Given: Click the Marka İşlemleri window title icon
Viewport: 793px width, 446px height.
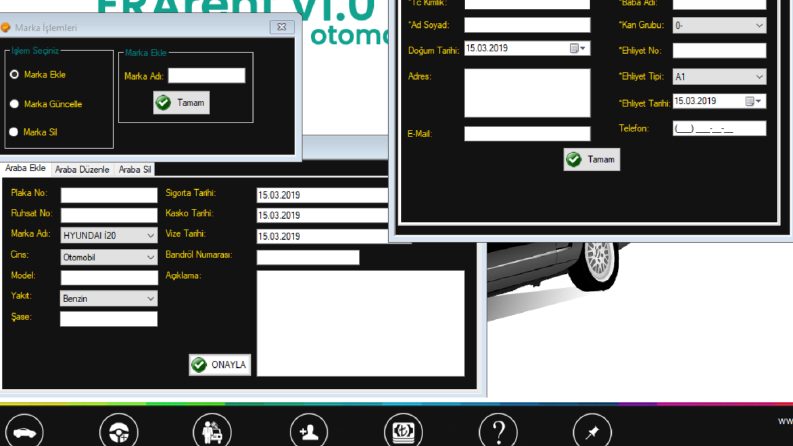Looking at the screenshot, I should tap(6, 27).
